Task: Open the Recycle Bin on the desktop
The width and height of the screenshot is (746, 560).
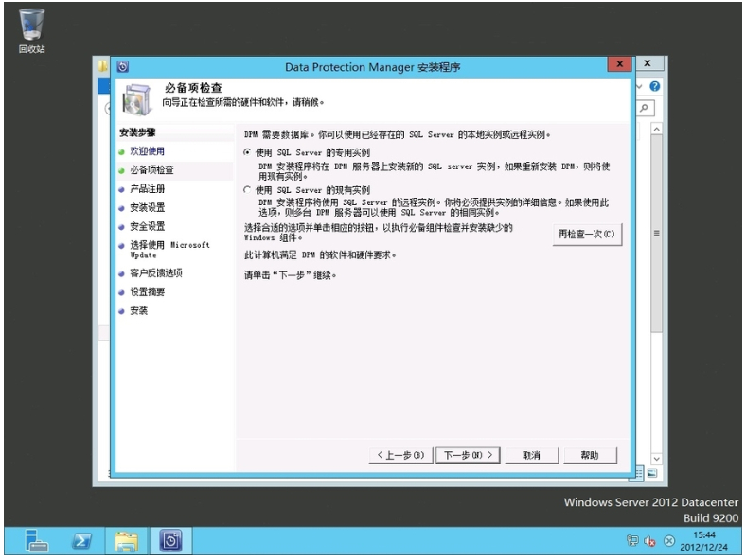Action: pos(31,30)
